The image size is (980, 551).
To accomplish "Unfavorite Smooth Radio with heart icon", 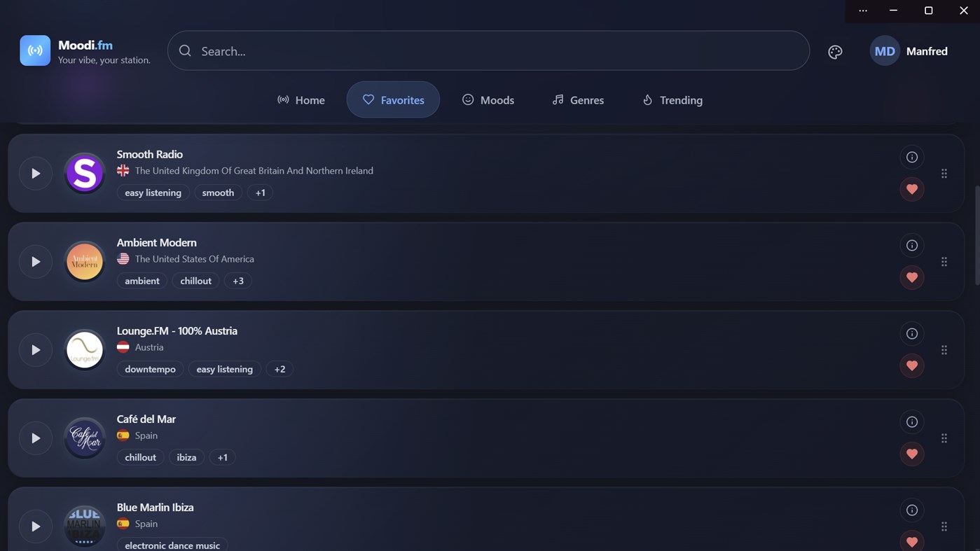I will click(912, 189).
